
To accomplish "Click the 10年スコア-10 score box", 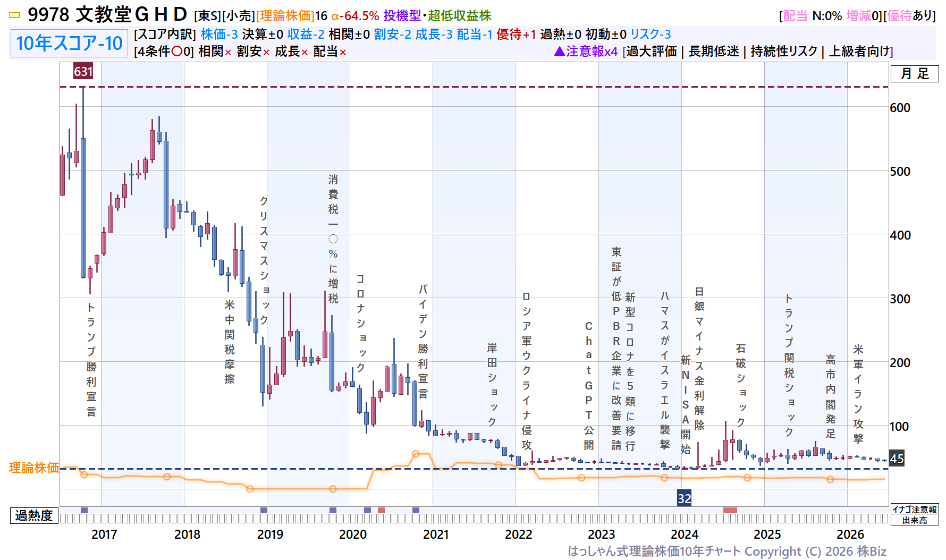I will click(x=69, y=43).
